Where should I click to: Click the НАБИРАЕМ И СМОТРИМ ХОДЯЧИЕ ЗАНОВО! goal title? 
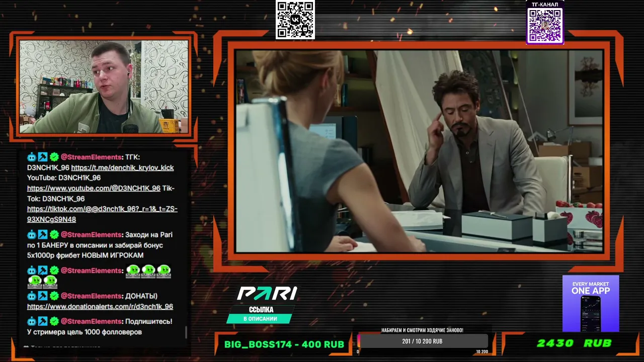(x=423, y=330)
